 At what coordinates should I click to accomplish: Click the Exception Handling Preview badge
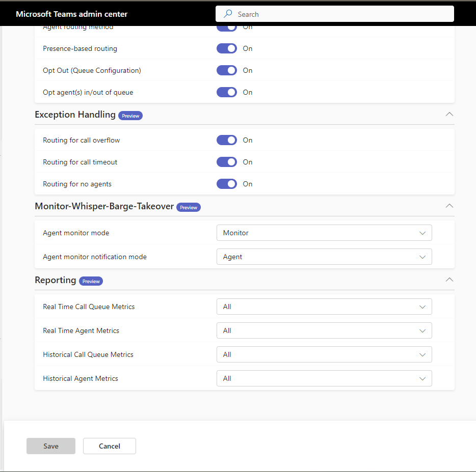click(x=130, y=116)
